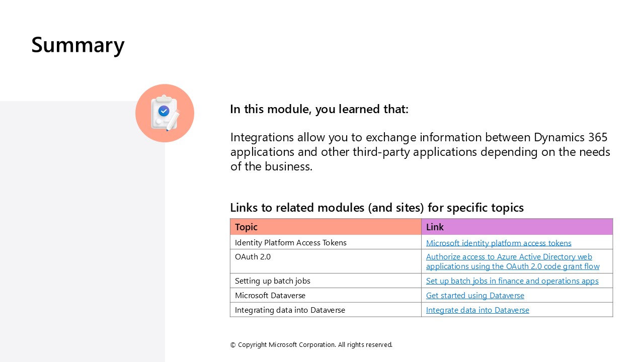Open Microsoft identity platform access tokens link

pos(499,243)
